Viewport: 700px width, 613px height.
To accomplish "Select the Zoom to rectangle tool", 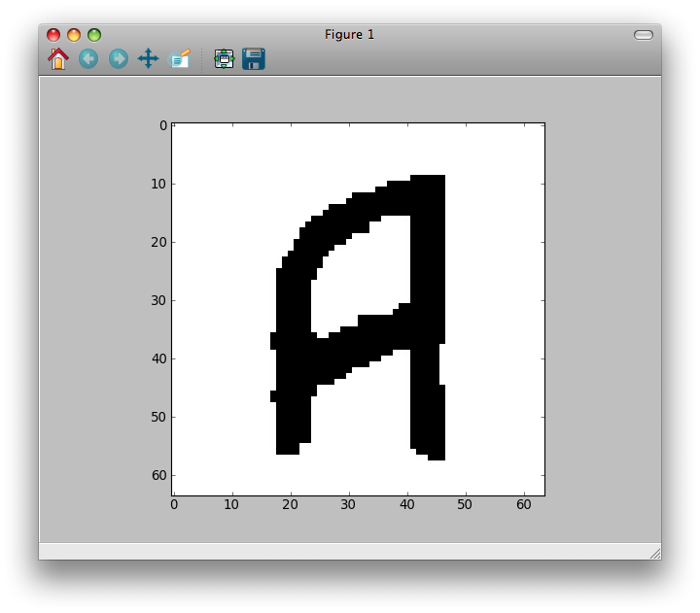I will (x=180, y=59).
